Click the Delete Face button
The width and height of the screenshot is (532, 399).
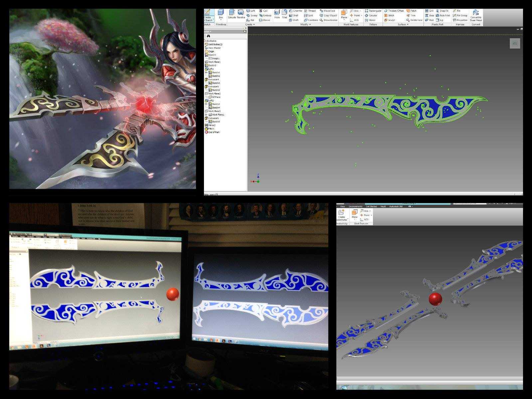point(414,20)
